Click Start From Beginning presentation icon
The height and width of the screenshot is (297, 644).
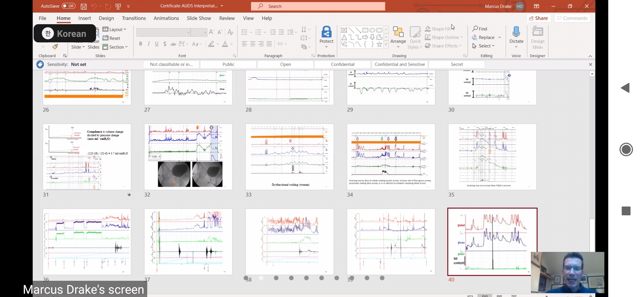coord(118,6)
